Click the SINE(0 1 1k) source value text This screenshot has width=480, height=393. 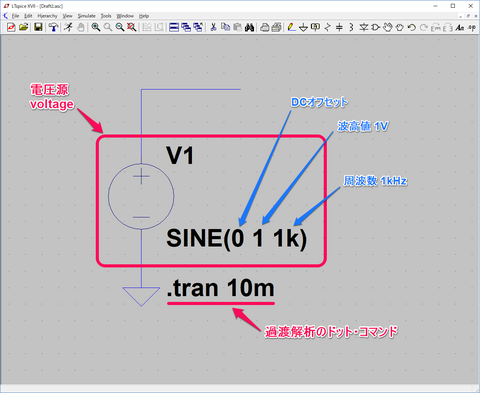click(x=236, y=239)
